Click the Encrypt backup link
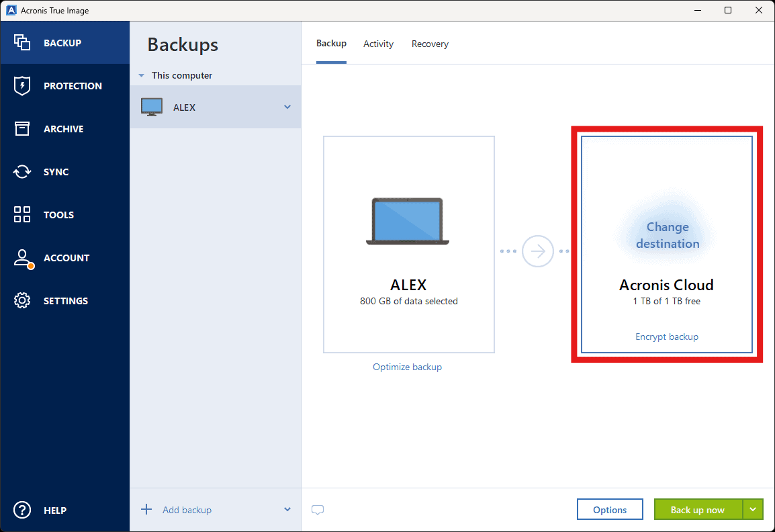The width and height of the screenshot is (775, 532). [x=667, y=337]
